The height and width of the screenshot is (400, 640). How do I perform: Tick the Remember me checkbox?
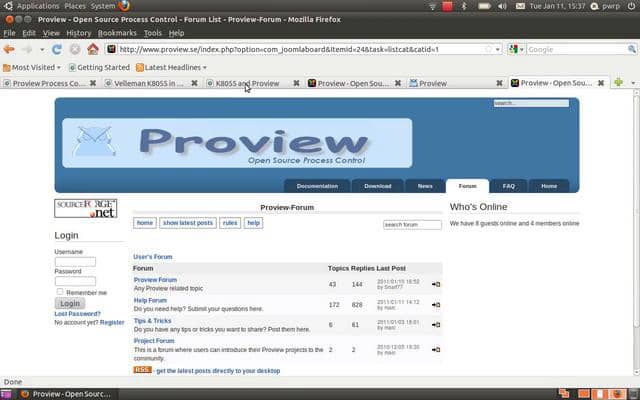click(60, 291)
